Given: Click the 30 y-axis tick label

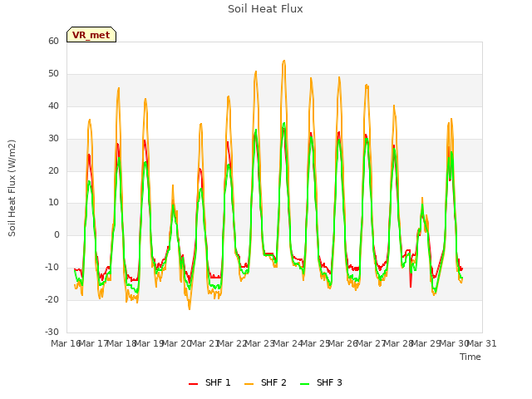Looking at the screenshot, I should pos(53,139).
